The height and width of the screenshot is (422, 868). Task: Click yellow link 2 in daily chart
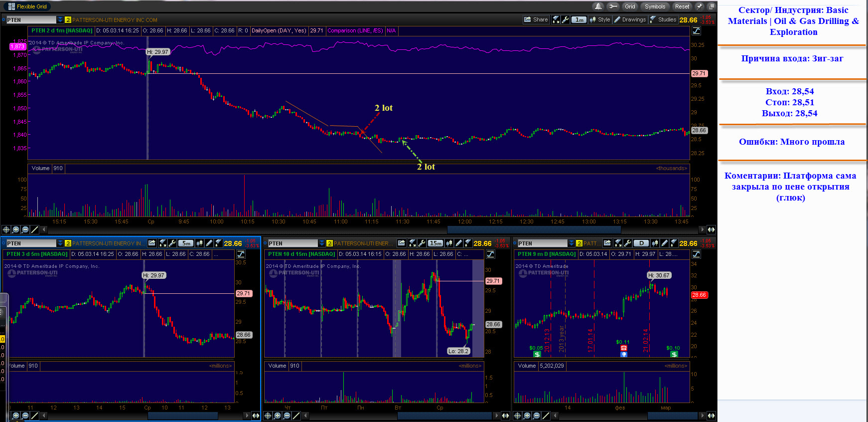click(579, 243)
